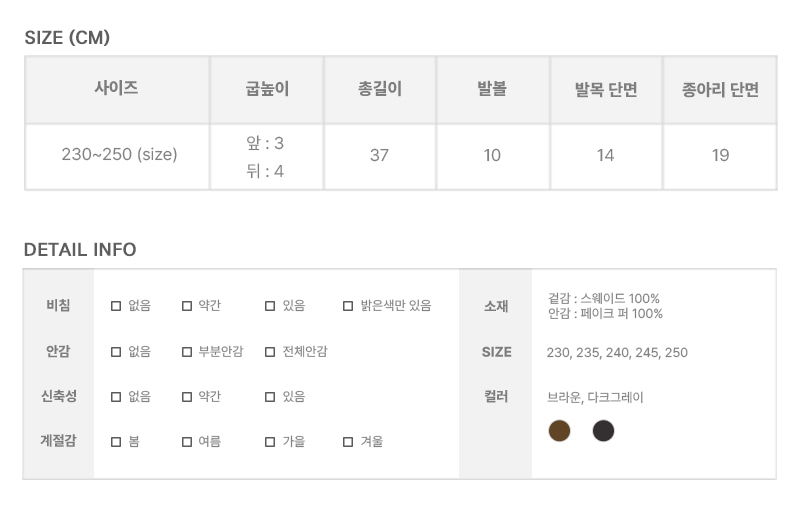Tick the 밝은색만 있음 checkbox
The height and width of the screenshot is (528, 800).
pos(348,306)
